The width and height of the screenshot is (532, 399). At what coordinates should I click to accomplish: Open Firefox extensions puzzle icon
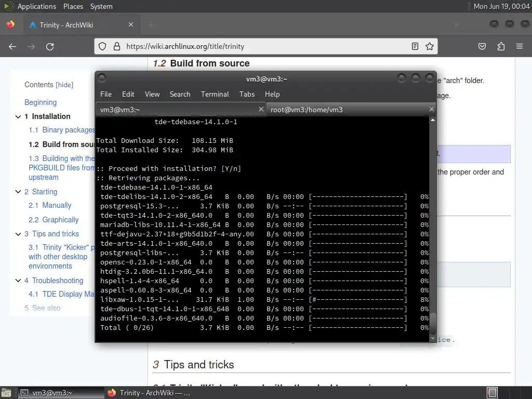(x=501, y=46)
